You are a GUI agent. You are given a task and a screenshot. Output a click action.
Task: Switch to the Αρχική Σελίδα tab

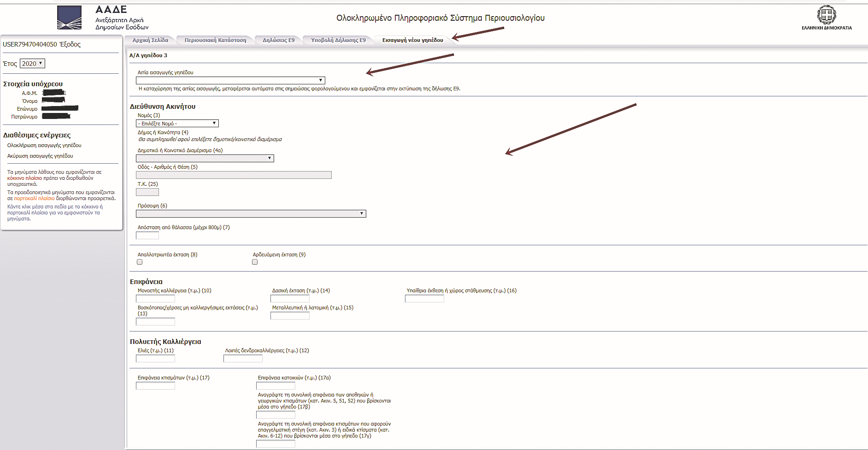tap(150, 40)
